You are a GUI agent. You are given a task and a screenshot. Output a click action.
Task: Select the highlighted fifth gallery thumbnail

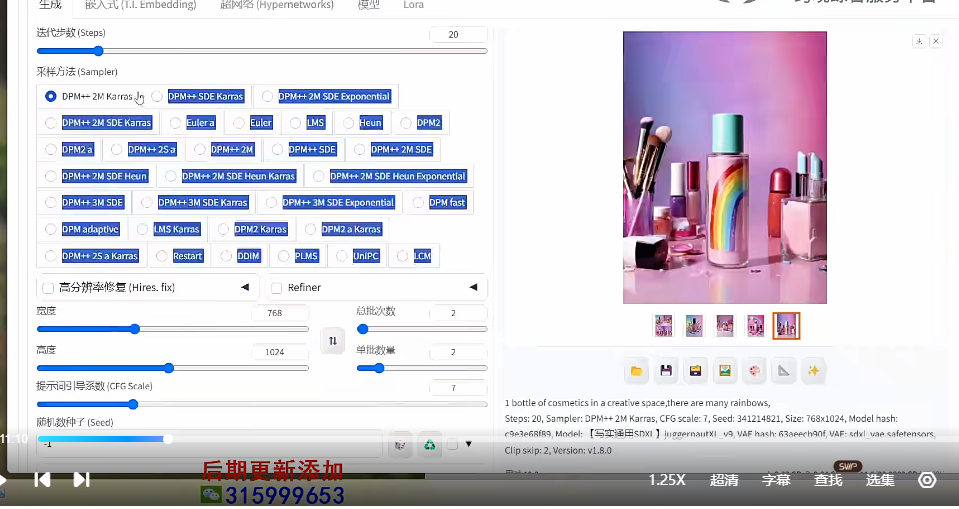click(786, 326)
